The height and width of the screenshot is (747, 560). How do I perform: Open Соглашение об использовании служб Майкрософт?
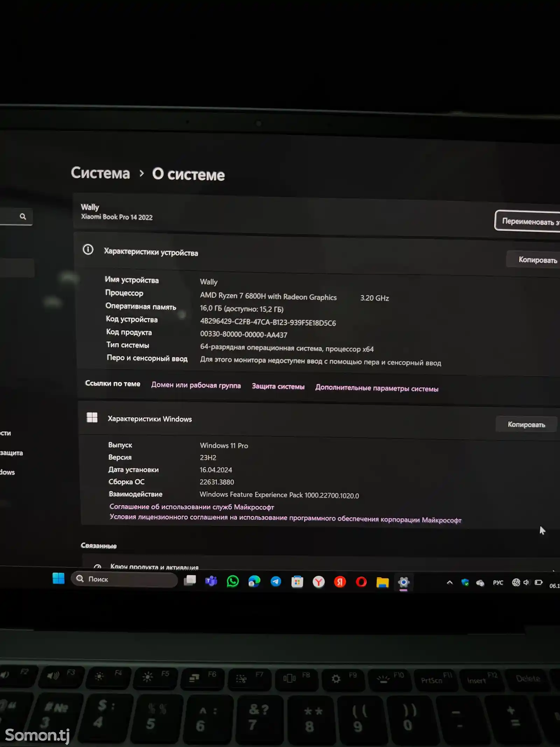192,507
